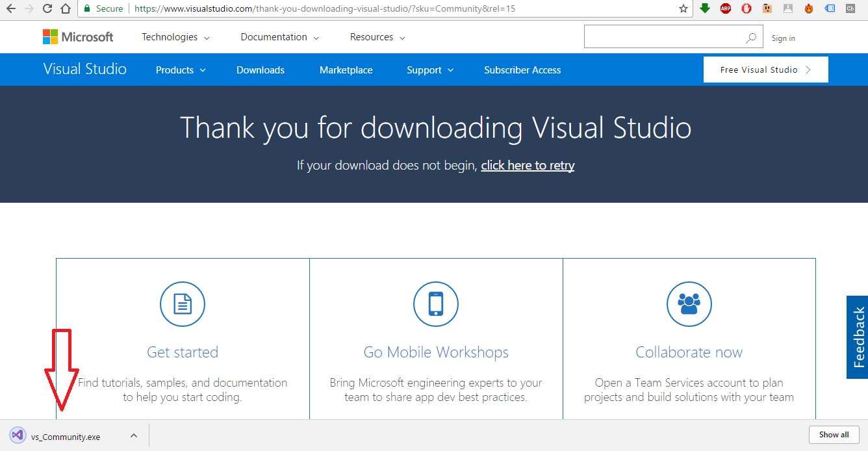Expand the Products menu in Visual Studio bar
The width and height of the screenshot is (868, 451).
(x=181, y=70)
